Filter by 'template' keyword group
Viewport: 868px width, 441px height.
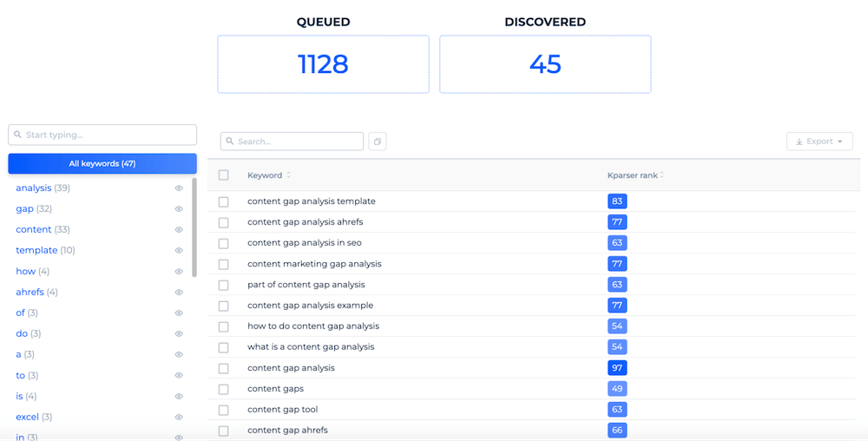tap(45, 251)
